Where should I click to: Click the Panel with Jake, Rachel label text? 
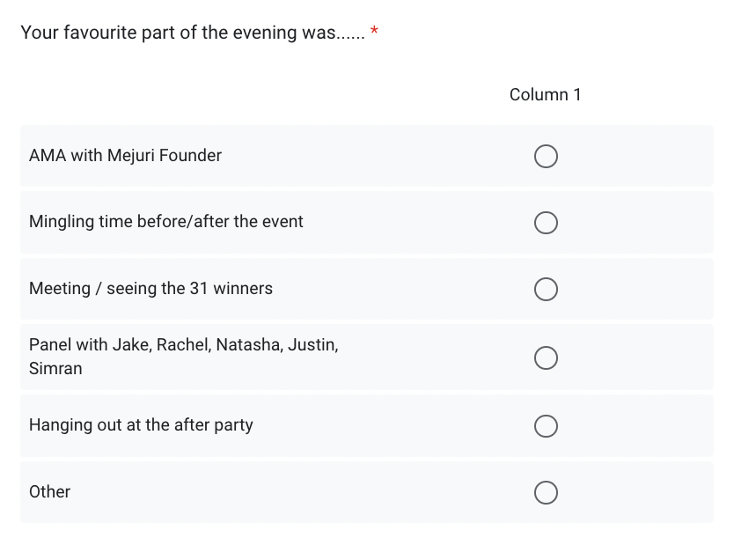[x=183, y=357]
